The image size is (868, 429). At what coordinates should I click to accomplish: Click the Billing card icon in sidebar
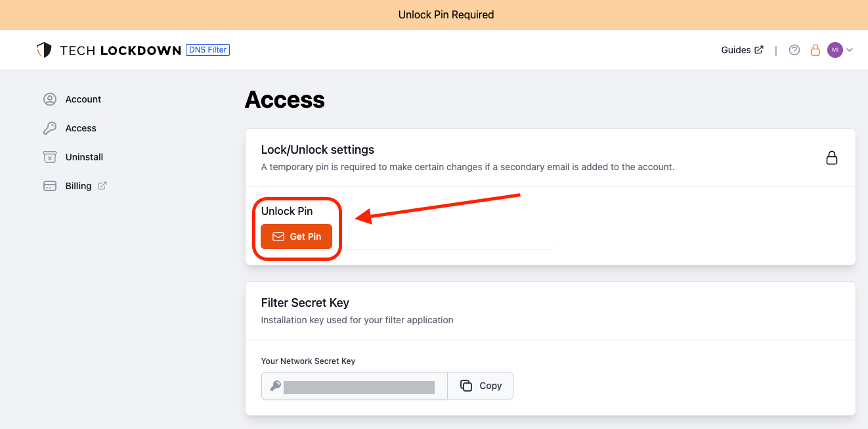pos(50,186)
